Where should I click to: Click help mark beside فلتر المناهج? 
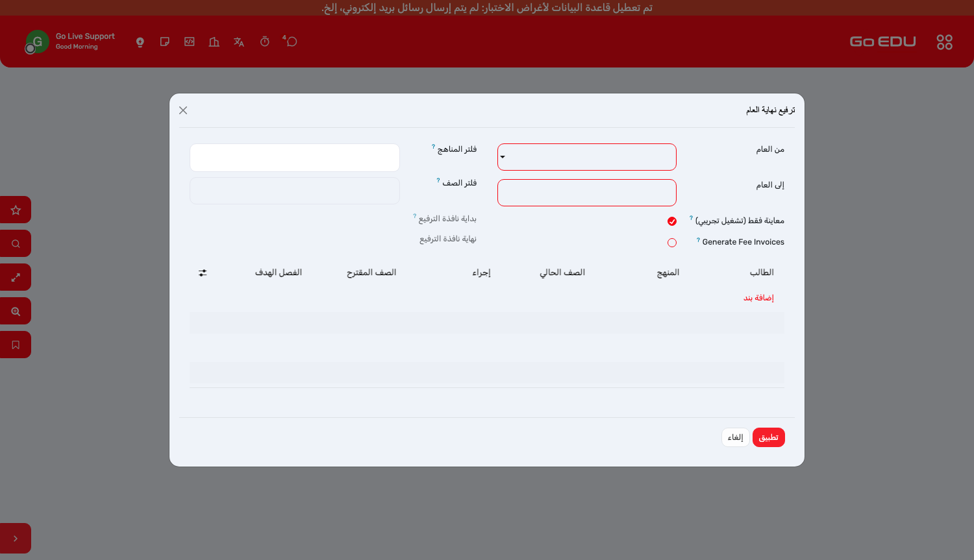433,147
